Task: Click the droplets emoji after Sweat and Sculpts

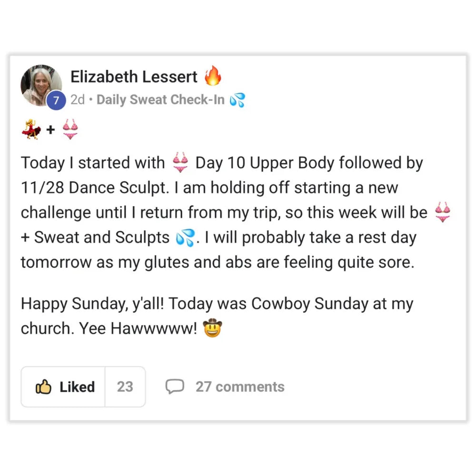Action: (x=185, y=238)
